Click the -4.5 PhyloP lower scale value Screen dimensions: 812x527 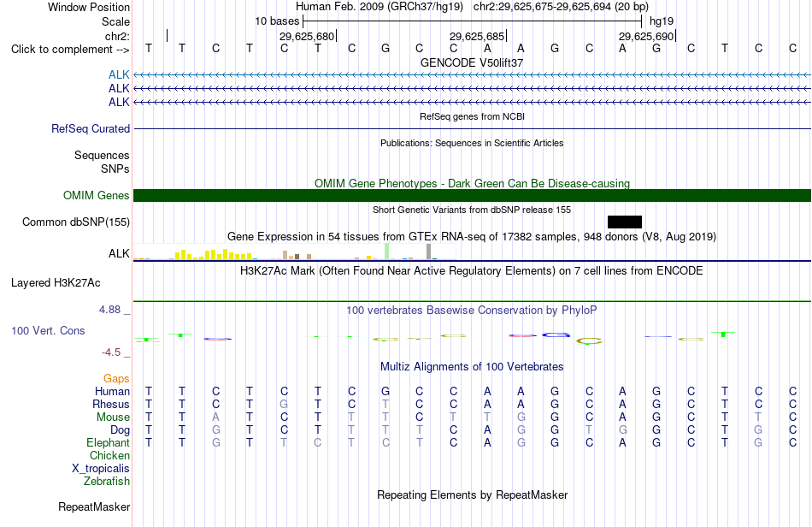click(x=111, y=352)
